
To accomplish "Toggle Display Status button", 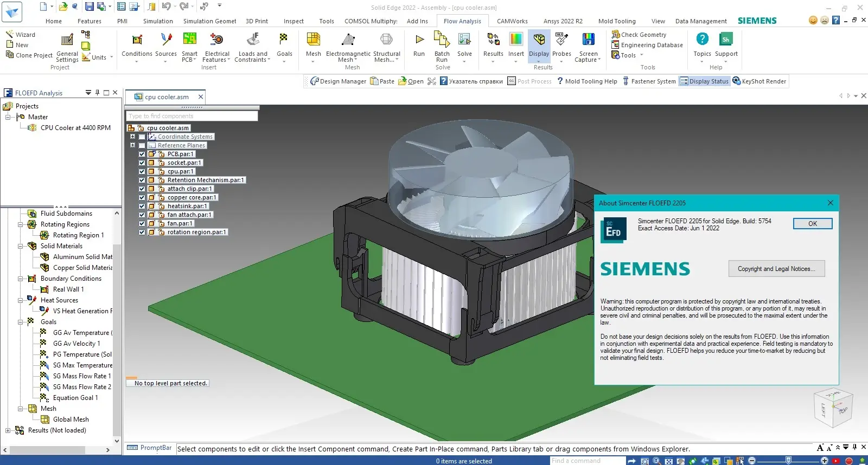I will (x=704, y=81).
